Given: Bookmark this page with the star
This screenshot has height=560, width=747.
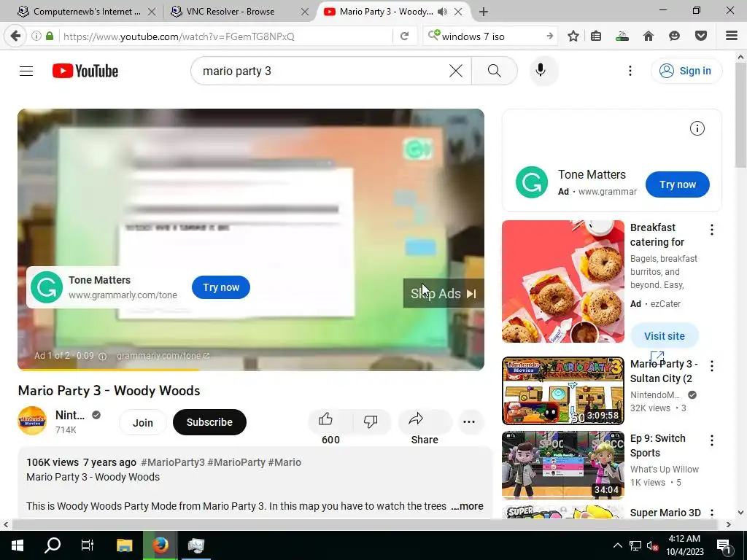Looking at the screenshot, I should [x=573, y=36].
